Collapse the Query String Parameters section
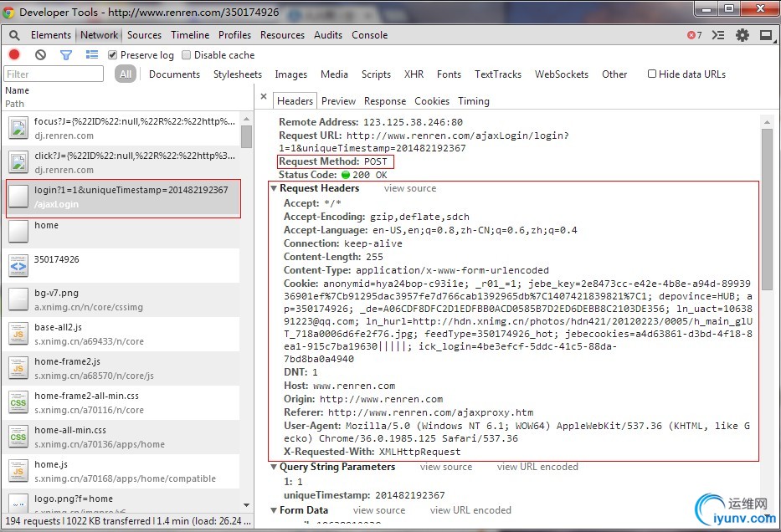The image size is (781, 532). 274,467
